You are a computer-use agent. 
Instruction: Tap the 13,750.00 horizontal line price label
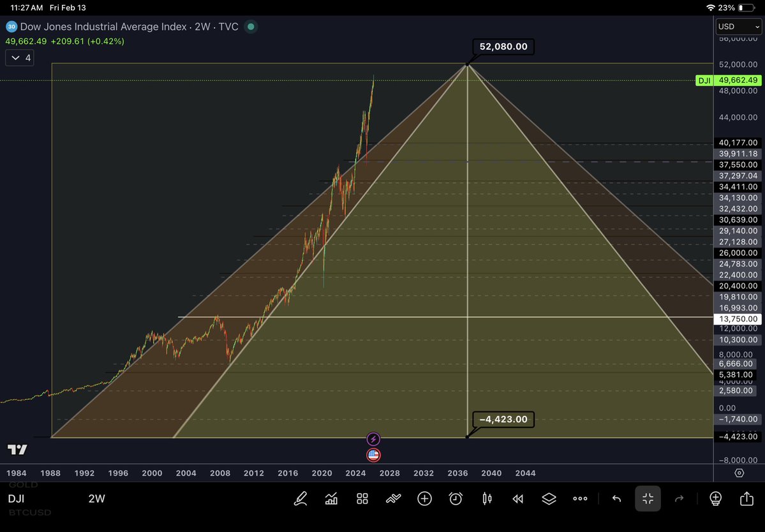[x=738, y=319]
